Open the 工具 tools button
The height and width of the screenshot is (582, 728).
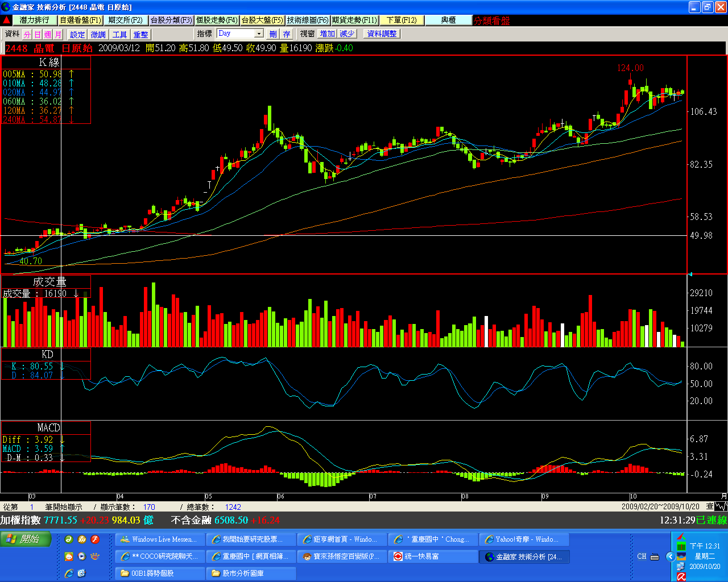click(119, 34)
